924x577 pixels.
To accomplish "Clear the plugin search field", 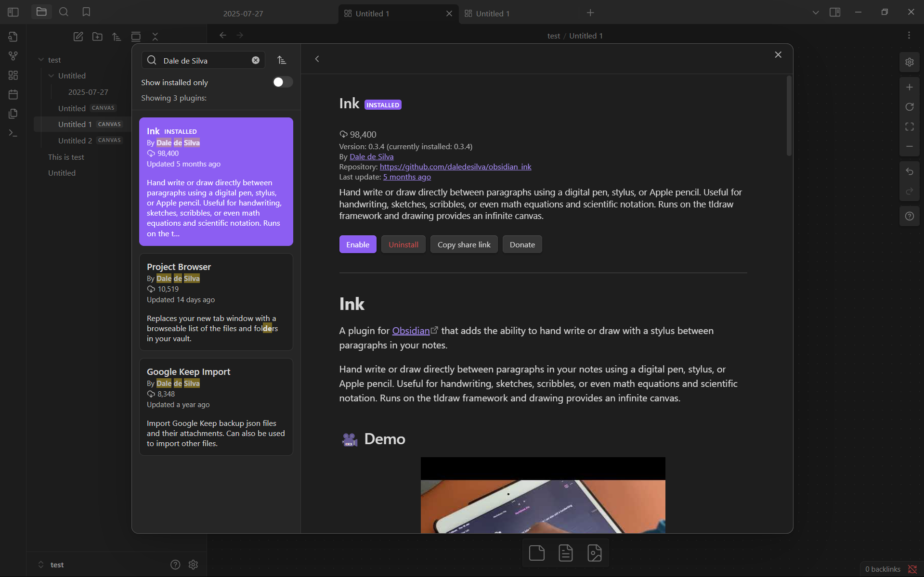I will [x=256, y=60].
